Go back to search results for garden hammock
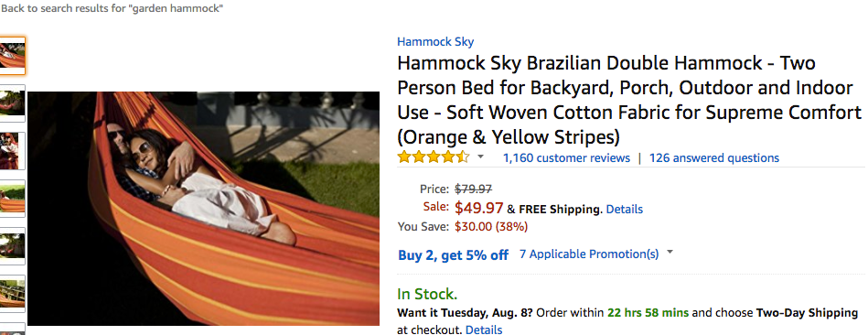Image resolution: width=868 pixels, height=335 pixels. pos(112,9)
